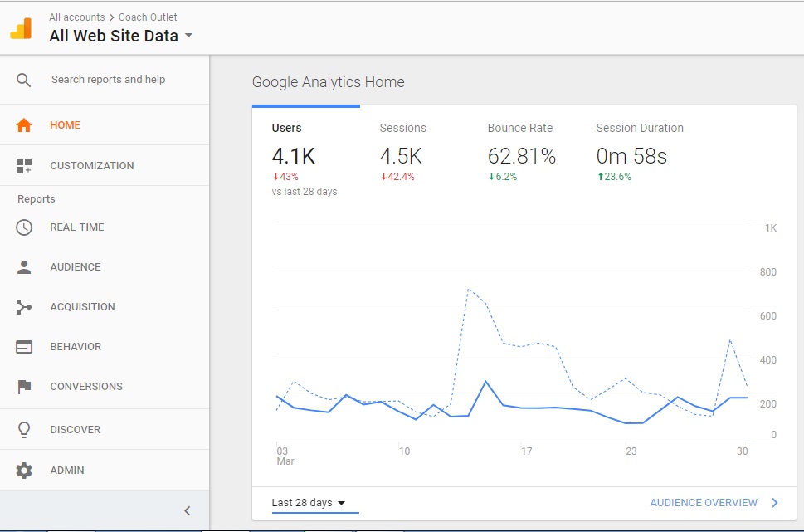Viewport: 804px width, 532px height.
Task: Collapse the sidebar with the left chevron
Action: (x=188, y=510)
